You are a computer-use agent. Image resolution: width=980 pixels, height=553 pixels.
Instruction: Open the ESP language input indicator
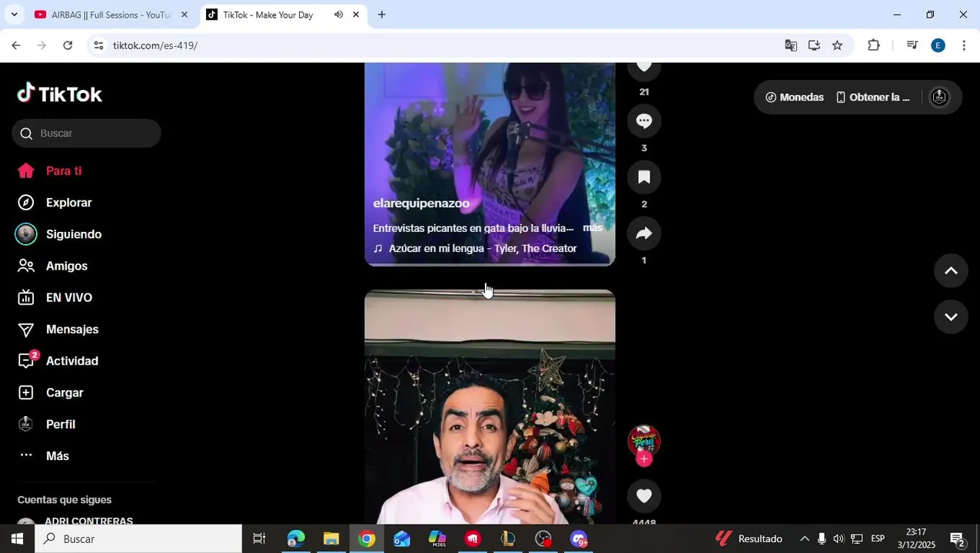(878, 539)
